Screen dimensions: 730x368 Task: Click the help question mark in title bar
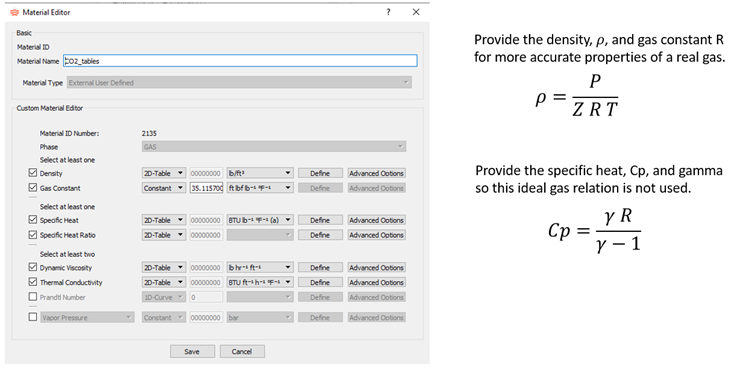(388, 12)
